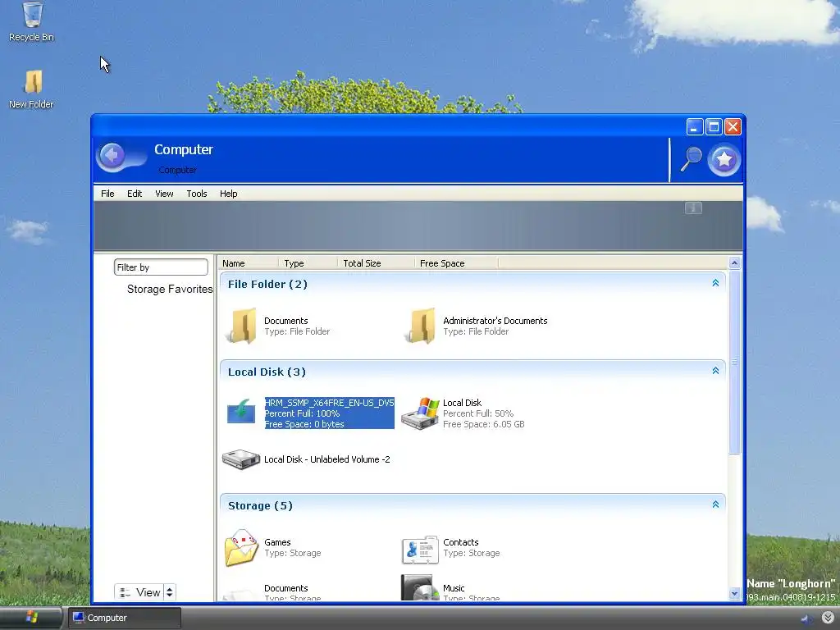Collapse the Local Disk (3) group

(x=715, y=371)
